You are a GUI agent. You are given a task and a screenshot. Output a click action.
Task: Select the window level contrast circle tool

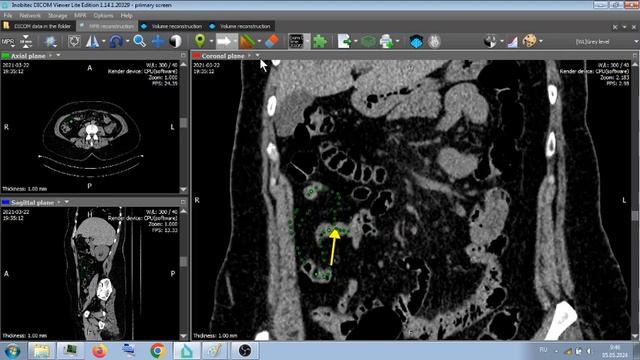click(176, 42)
